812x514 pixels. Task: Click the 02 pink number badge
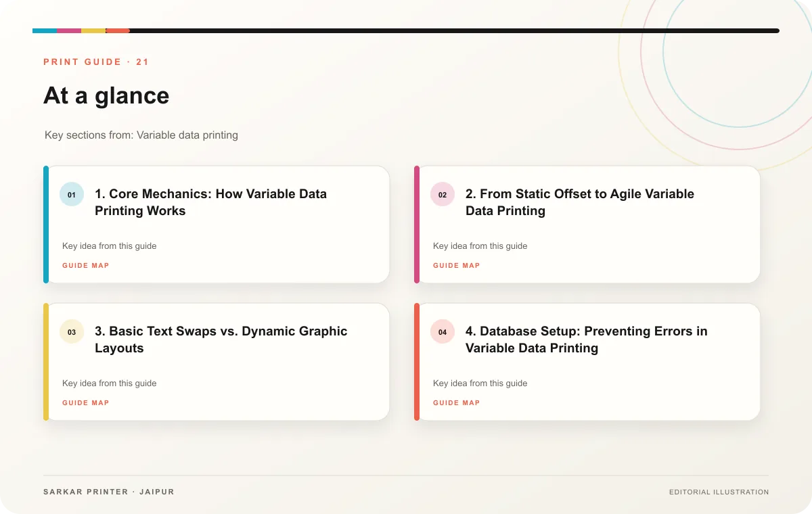tap(443, 195)
